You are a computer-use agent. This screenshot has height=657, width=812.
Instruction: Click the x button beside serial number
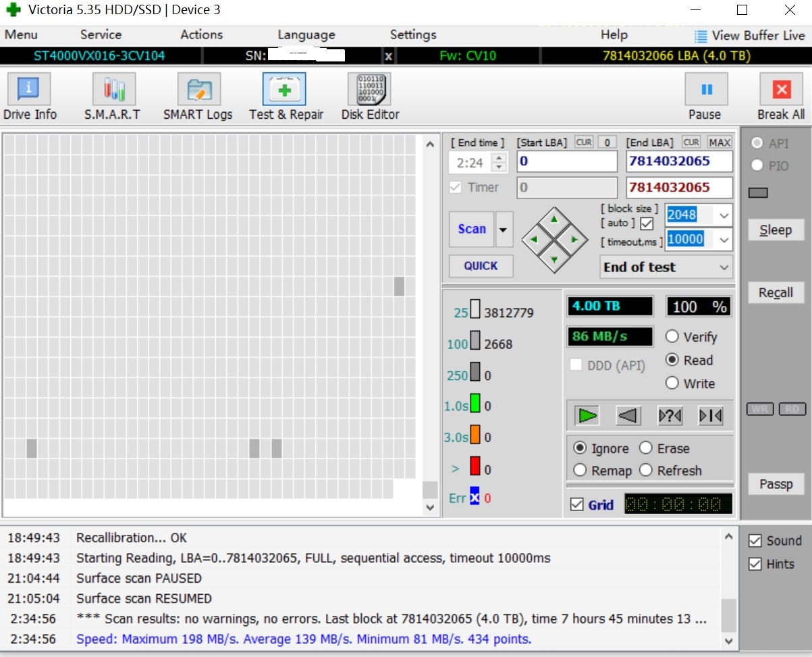click(388, 56)
